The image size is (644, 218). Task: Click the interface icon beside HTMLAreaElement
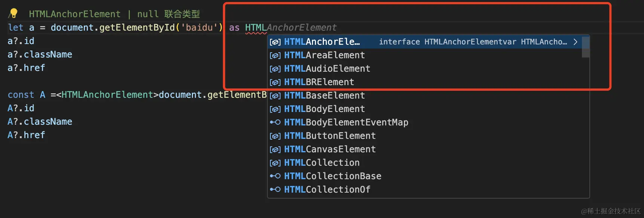pos(275,56)
